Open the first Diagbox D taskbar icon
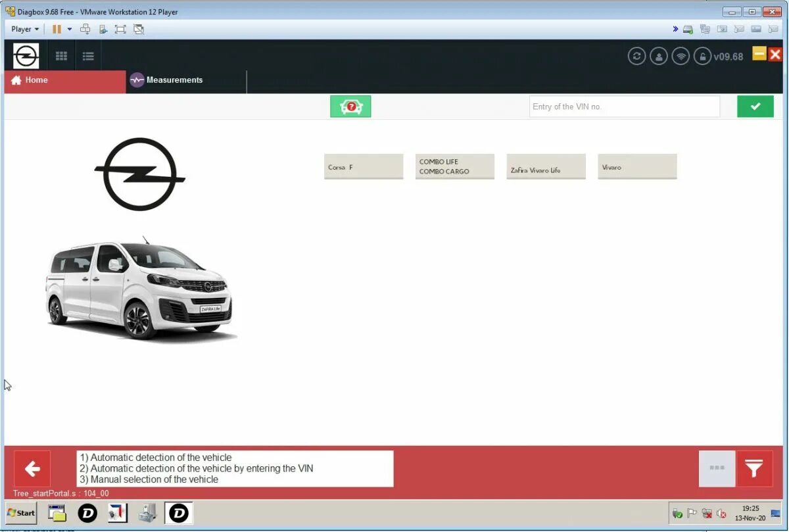The image size is (789, 532). [87, 513]
